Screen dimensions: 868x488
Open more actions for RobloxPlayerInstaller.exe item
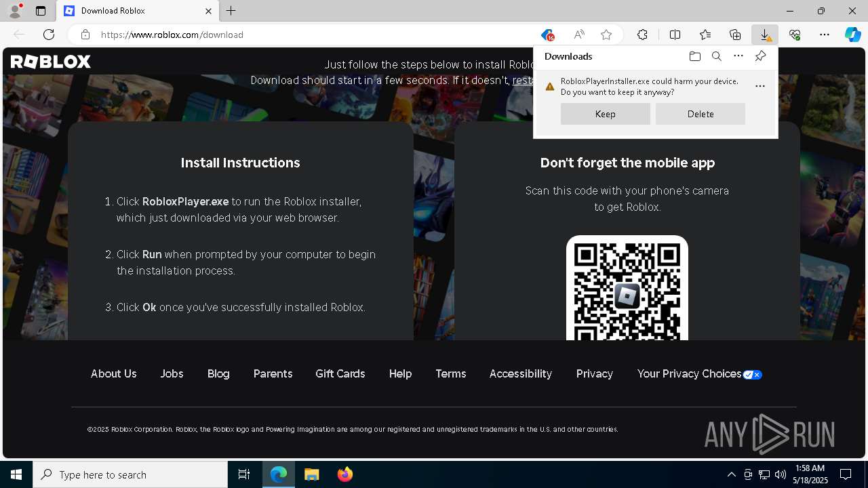coord(760,86)
